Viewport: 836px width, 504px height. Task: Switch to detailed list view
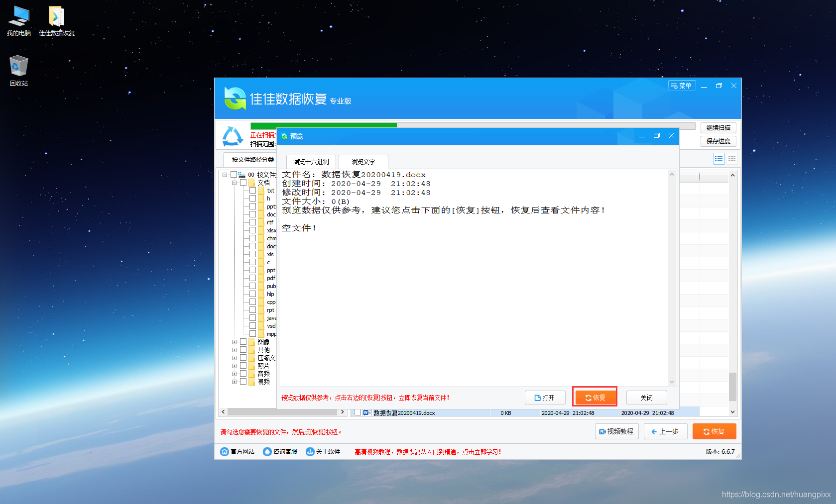click(x=718, y=158)
